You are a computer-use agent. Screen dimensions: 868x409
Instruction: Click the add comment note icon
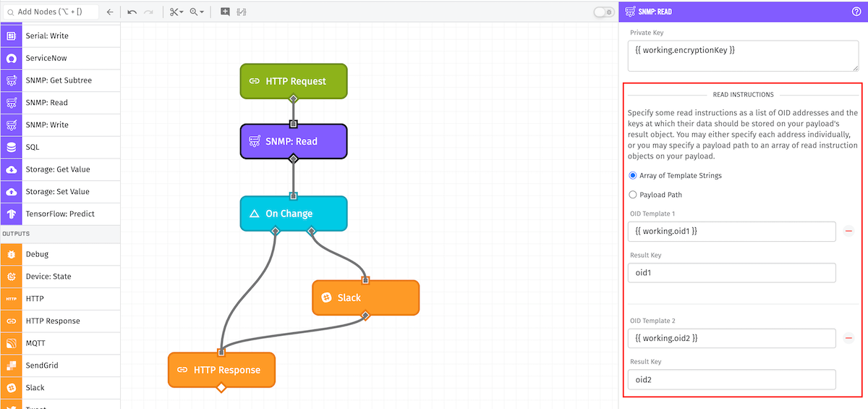click(225, 12)
